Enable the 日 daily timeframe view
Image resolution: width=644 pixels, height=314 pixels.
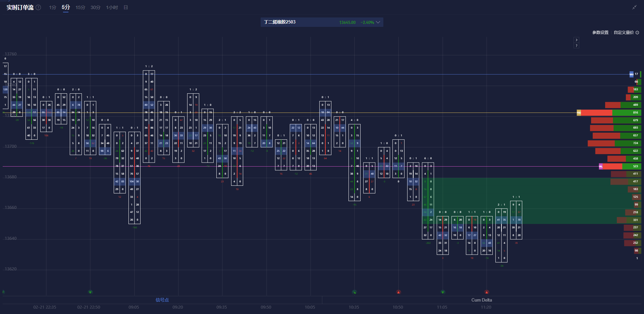pos(125,7)
